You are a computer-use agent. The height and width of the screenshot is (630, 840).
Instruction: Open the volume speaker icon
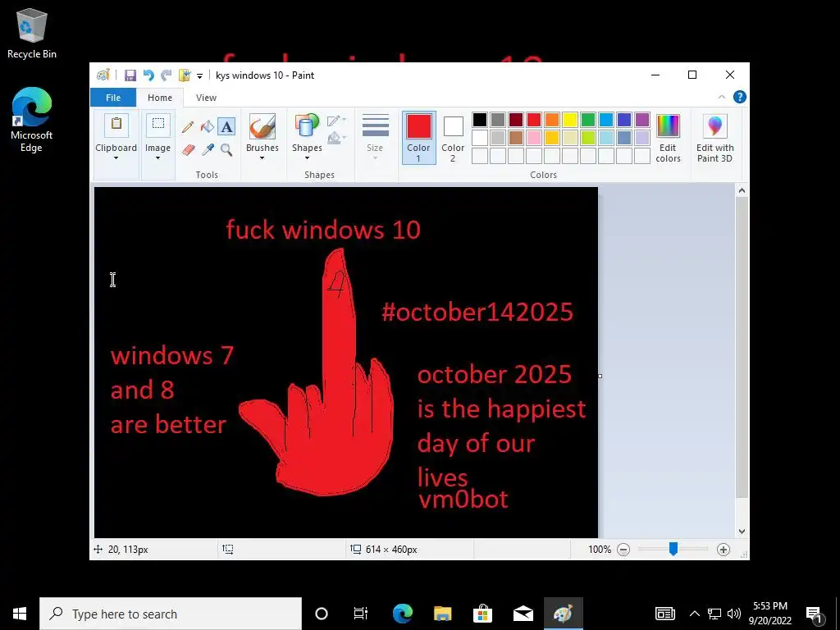[734, 614]
